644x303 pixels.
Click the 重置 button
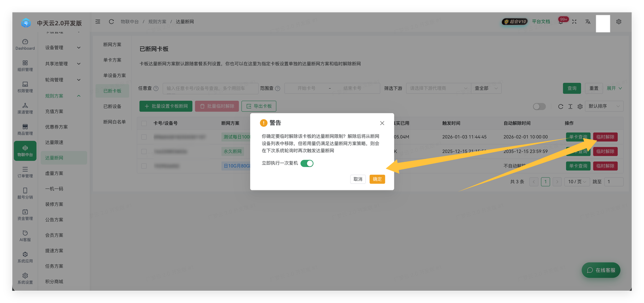[x=594, y=88]
